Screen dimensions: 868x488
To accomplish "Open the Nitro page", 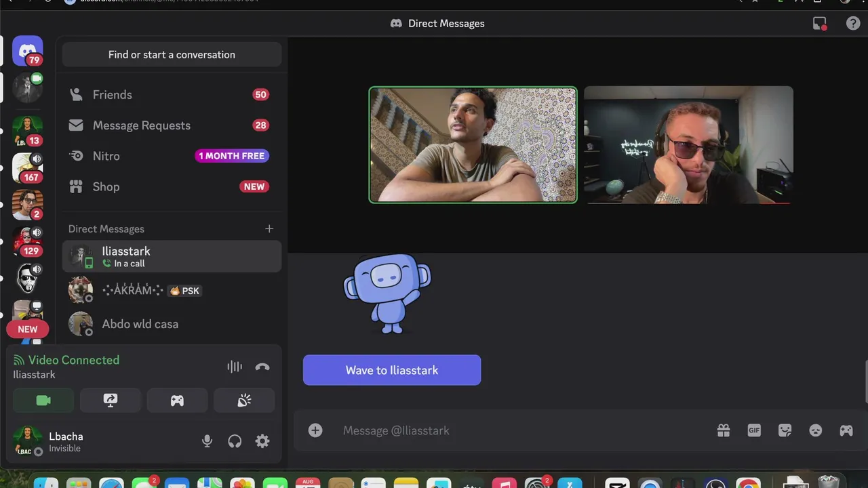I will click(172, 156).
